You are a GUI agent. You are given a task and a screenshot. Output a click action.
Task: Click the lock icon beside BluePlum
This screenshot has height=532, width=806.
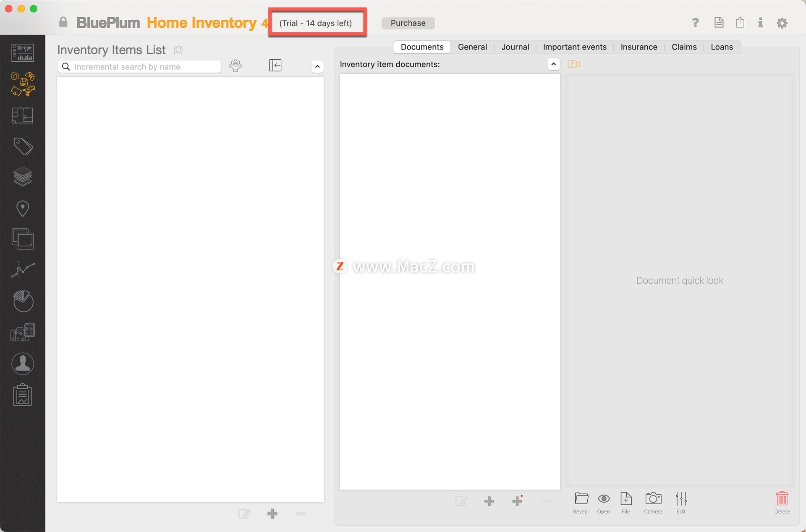coord(63,22)
